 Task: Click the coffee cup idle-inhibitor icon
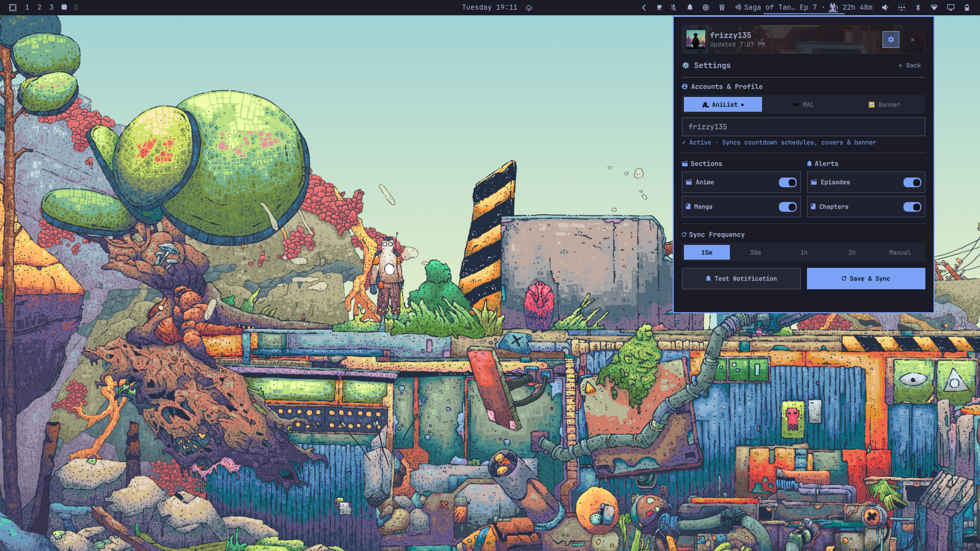click(659, 7)
